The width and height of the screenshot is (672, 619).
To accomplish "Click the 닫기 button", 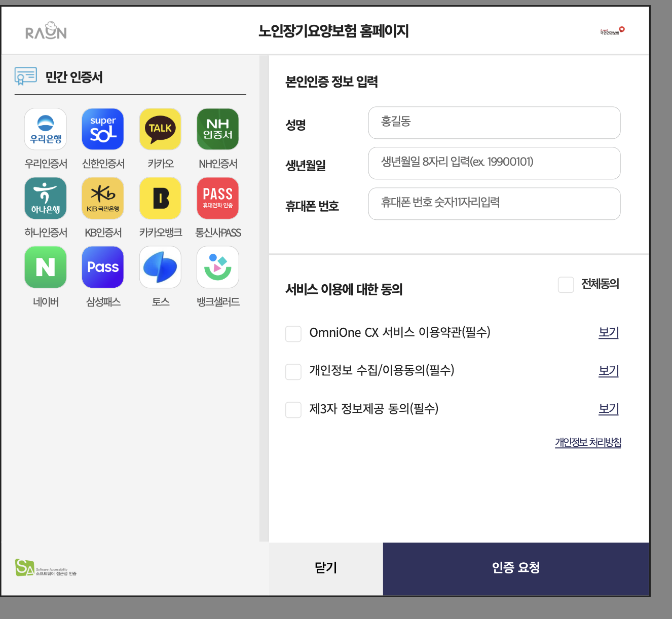I will click(326, 569).
